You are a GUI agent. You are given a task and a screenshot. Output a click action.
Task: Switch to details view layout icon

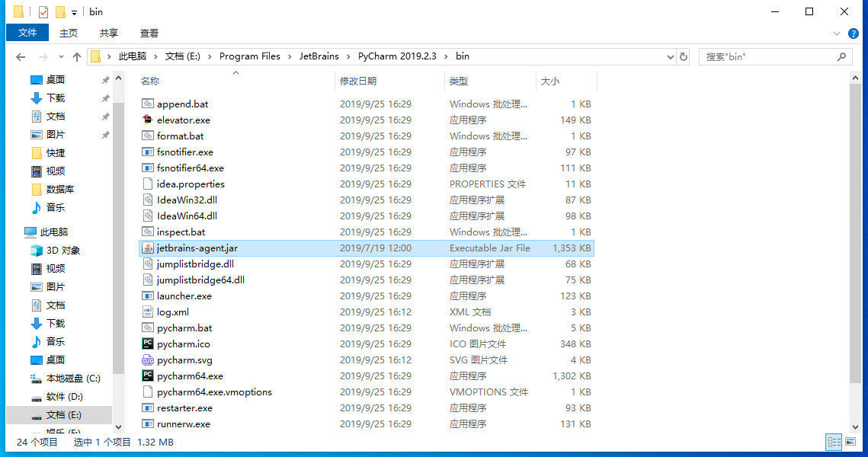pyautogui.click(x=834, y=442)
